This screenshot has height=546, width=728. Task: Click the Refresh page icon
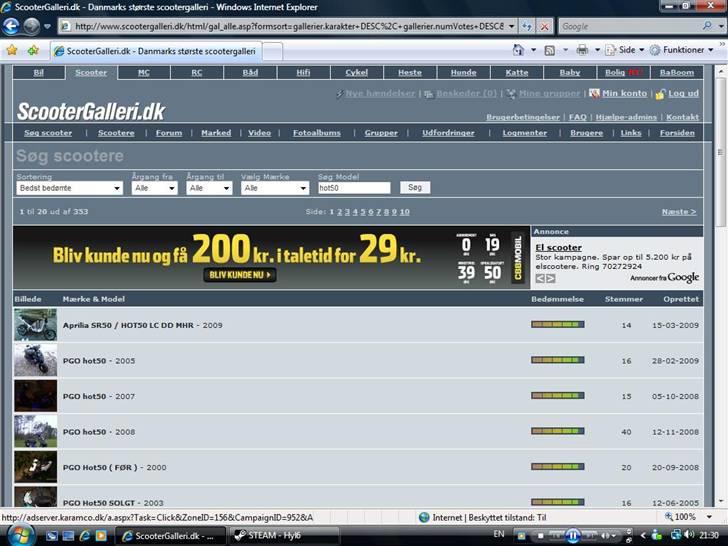528,26
